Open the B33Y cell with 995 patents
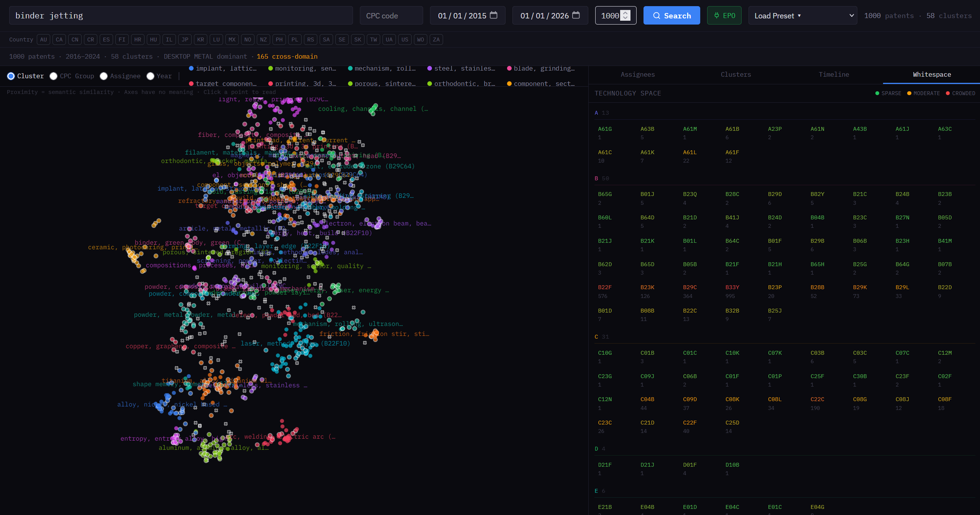980x515 pixels. (x=742, y=291)
